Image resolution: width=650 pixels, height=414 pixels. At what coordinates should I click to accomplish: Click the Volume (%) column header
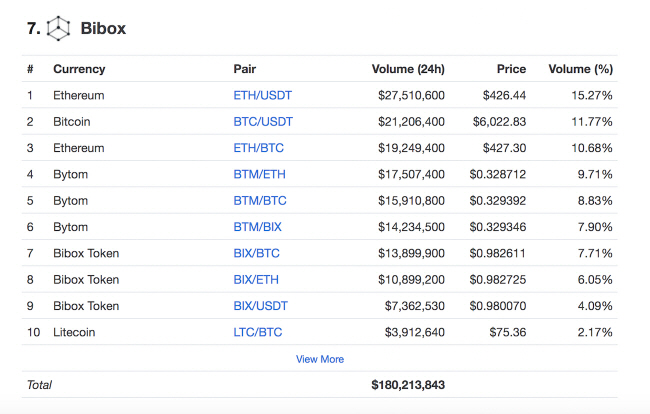(x=580, y=69)
